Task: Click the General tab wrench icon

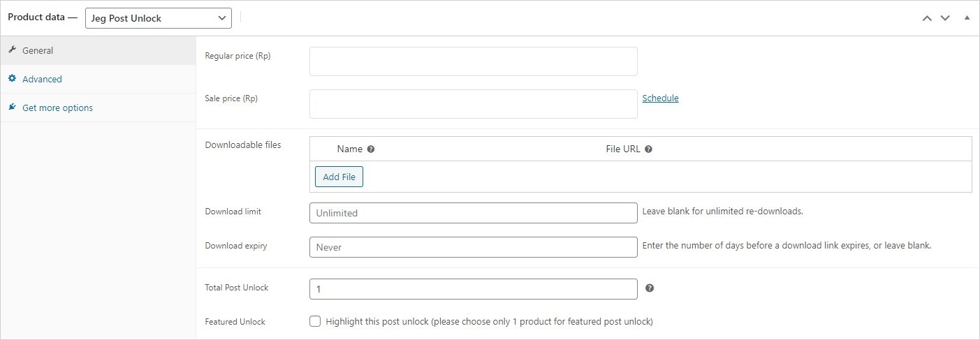Action: pyautogui.click(x=12, y=50)
